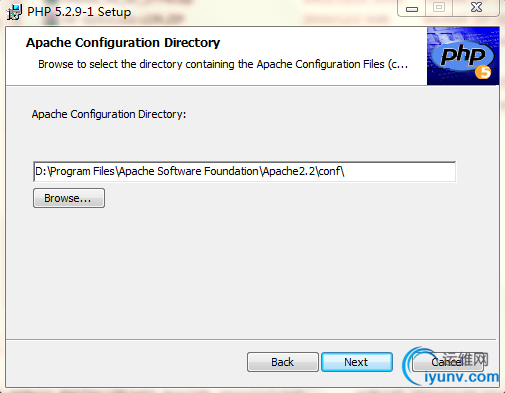Image resolution: width=505 pixels, height=393 pixels.
Task: Click the greyed-out maximize window button
Action: (x=439, y=8)
